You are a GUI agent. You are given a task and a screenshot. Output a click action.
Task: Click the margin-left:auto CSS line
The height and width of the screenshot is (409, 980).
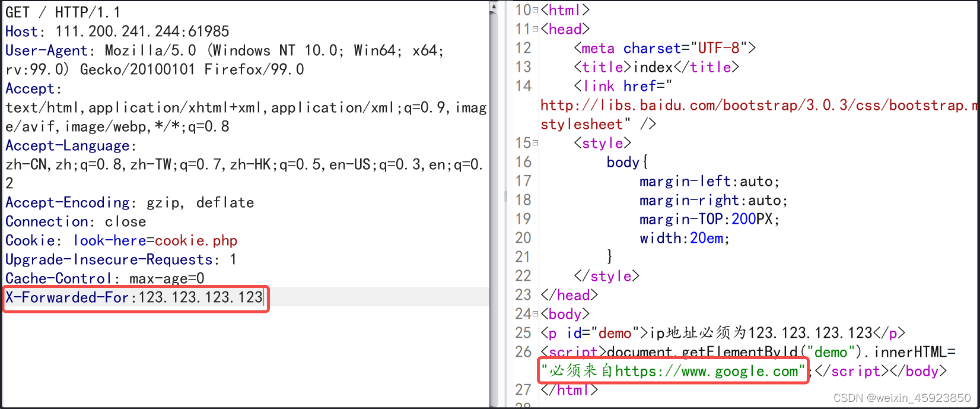pyautogui.click(x=709, y=181)
